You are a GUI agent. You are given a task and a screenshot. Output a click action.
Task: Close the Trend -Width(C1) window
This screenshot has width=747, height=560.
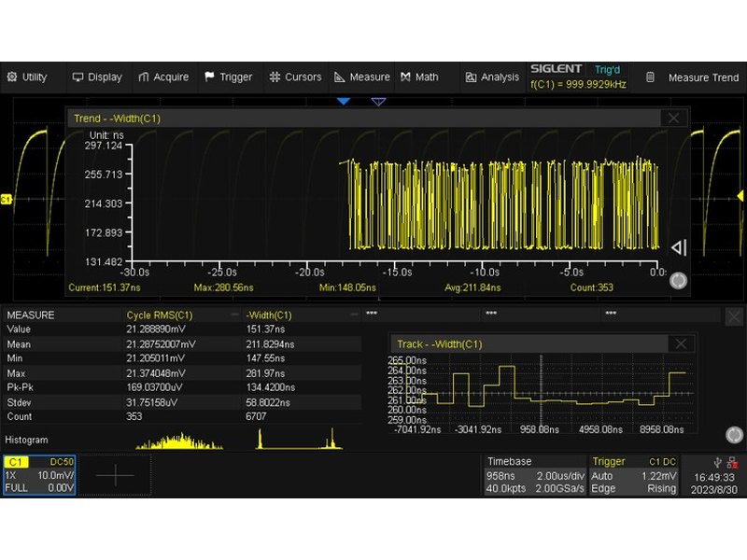[673, 119]
